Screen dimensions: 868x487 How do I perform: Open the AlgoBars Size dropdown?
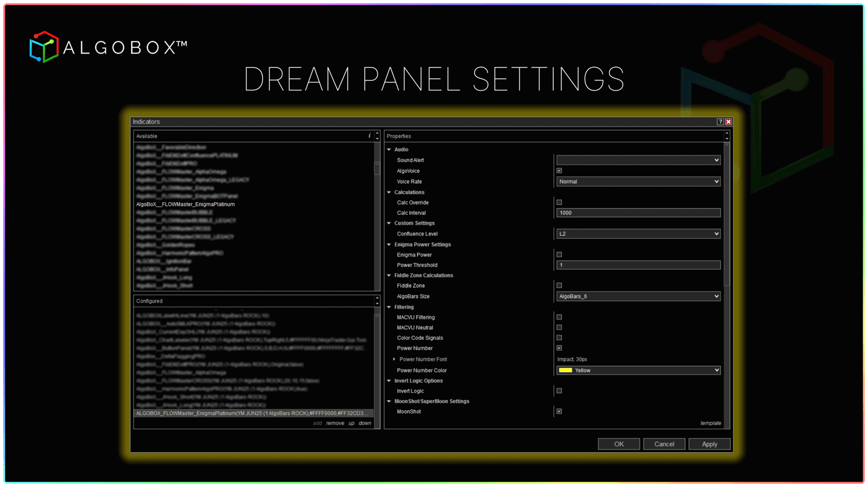click(638, 297)
